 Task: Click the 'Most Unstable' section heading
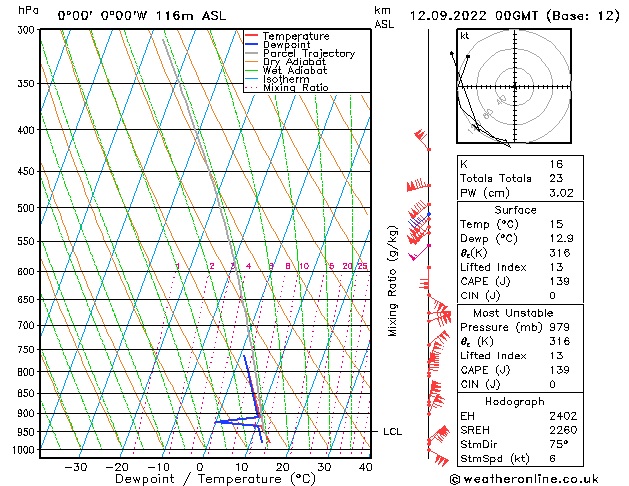[x=513, y=313]
